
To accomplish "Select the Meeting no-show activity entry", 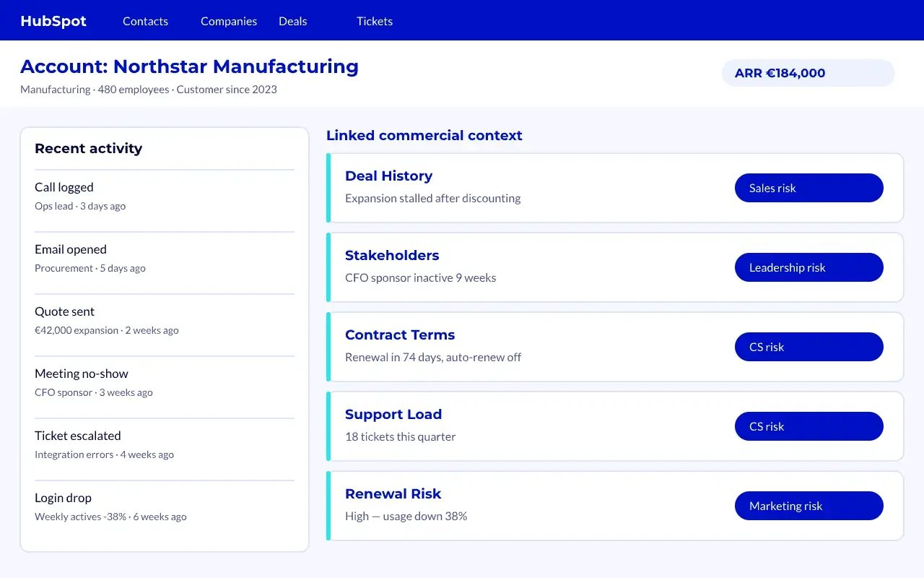I will tap(165, 382).
